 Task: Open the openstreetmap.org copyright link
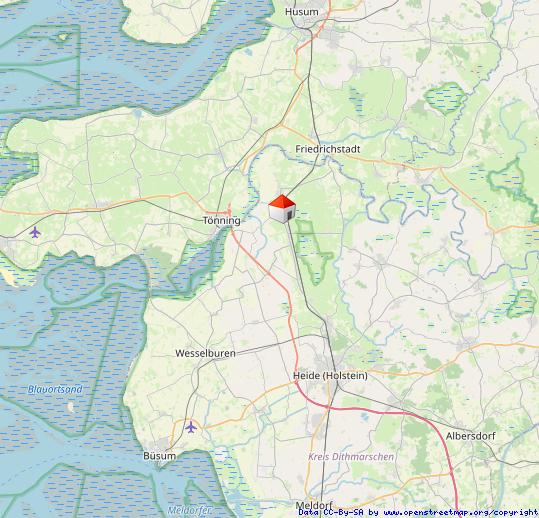pyautogui.click(x=461, y=513)
